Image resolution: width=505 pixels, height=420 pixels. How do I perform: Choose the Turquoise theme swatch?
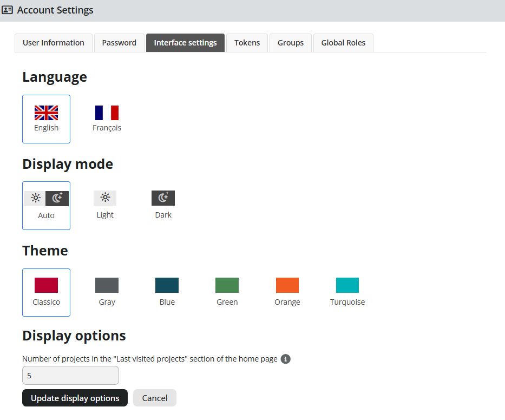pos(347,285)
